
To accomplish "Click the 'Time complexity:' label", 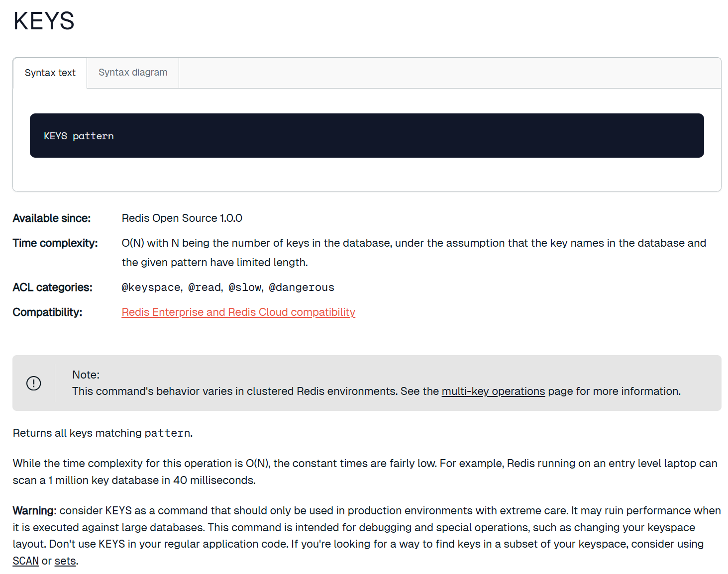I will (x=55, y=243).
